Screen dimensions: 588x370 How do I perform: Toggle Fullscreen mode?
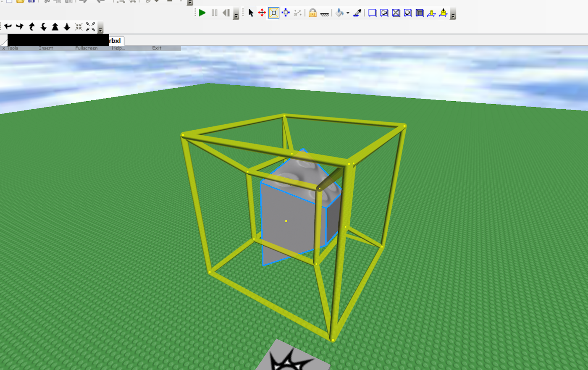tap(86, 48)
